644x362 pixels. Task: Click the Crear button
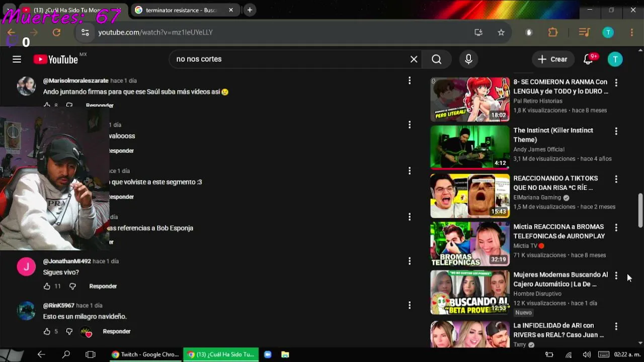click(552, 59)
